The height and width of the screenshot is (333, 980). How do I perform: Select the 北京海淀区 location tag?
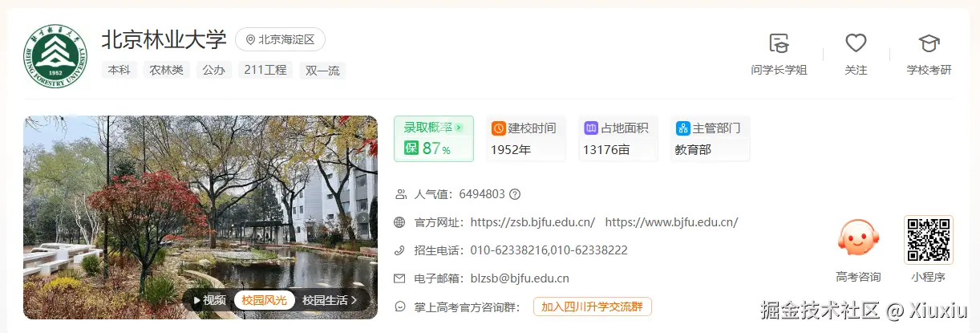pos(280,39)
